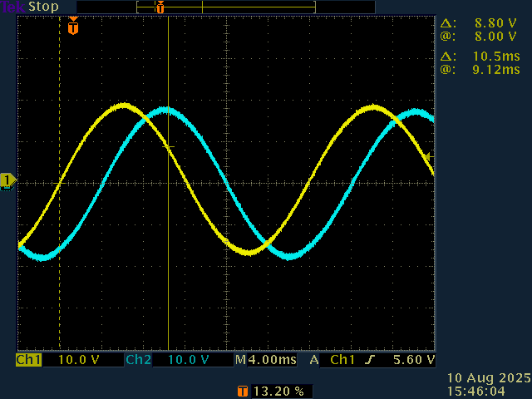This screenshot has width=532, height=399.
Task: Click the T marker in record view bar
Action: tap(160, 7)
